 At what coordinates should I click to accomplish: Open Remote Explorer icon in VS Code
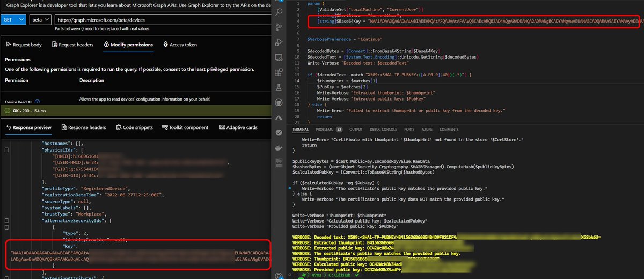[x=279, y=56]
